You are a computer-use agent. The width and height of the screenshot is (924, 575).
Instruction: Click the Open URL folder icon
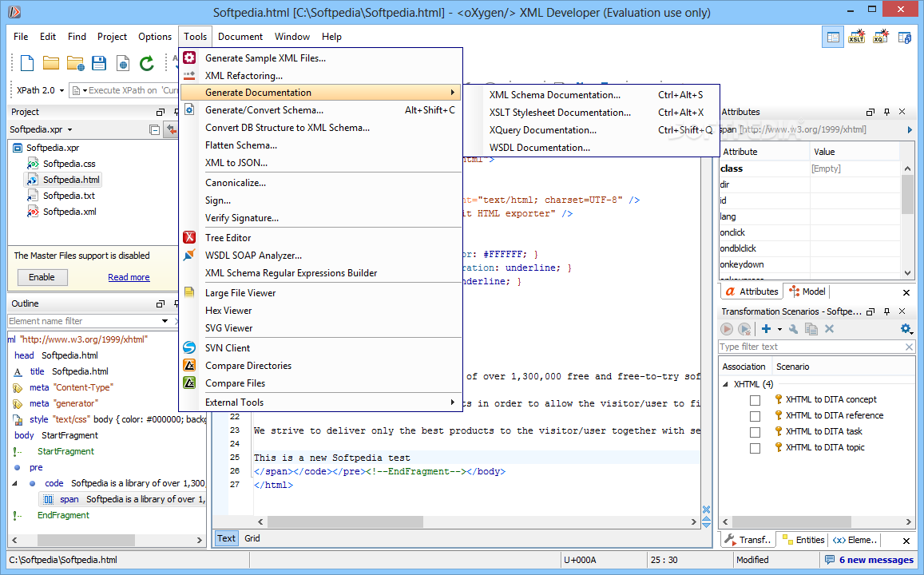75,63
